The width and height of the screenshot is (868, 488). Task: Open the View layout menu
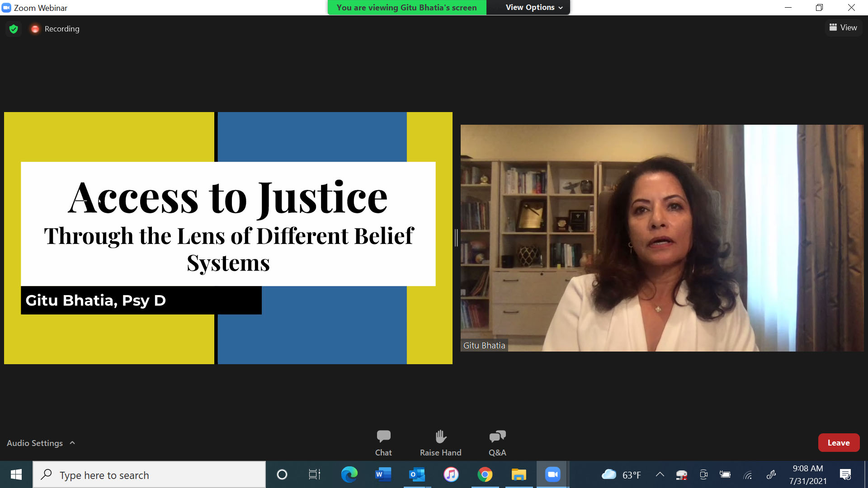click(x=843, y=28)
